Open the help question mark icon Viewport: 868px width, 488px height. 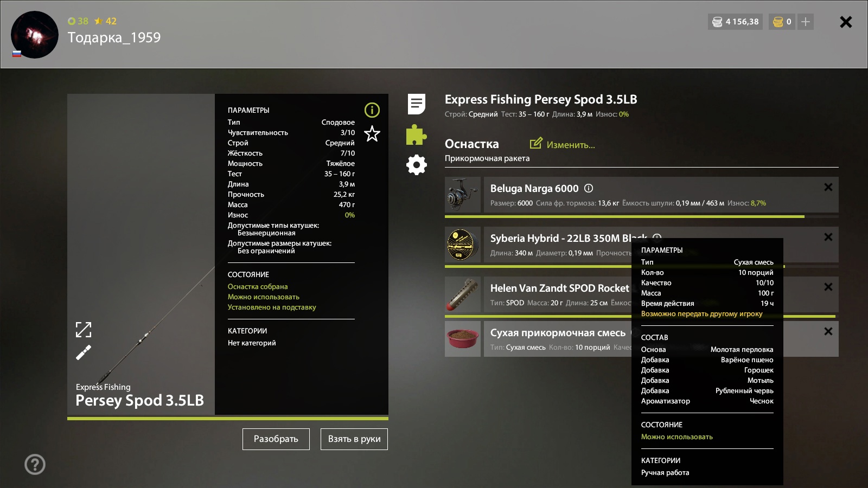(x=35, y=464)
